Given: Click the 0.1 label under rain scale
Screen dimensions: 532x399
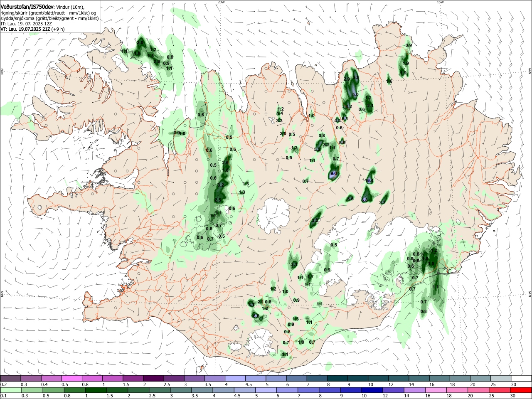Looking at the screenshot, I should (3, 396).
